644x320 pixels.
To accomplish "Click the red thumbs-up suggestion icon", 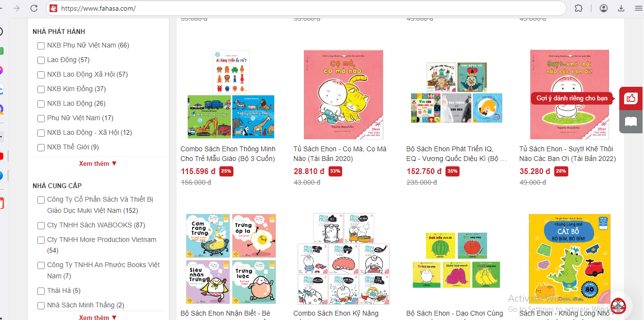I will [631, 98].
